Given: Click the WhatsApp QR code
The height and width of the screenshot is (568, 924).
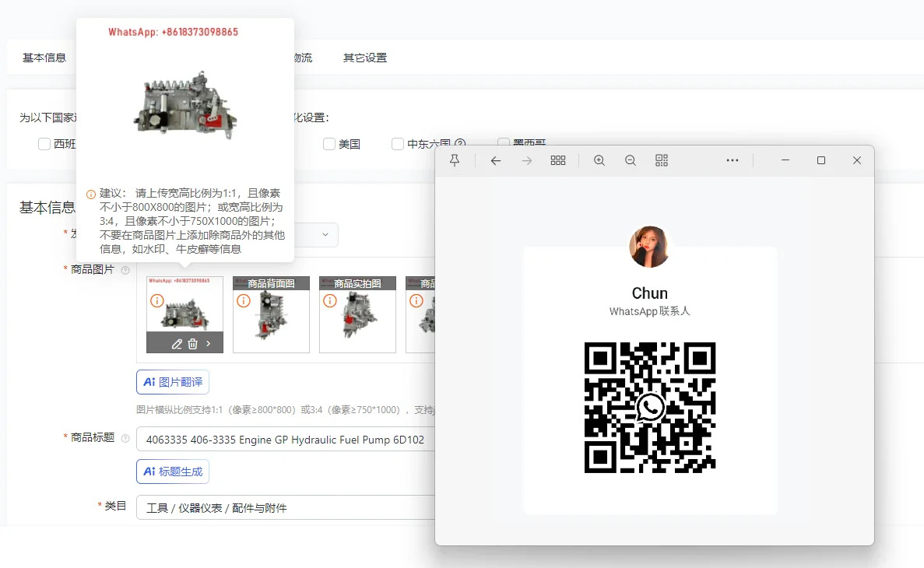Looking at the screenshot, I should [x=650, y=408].
